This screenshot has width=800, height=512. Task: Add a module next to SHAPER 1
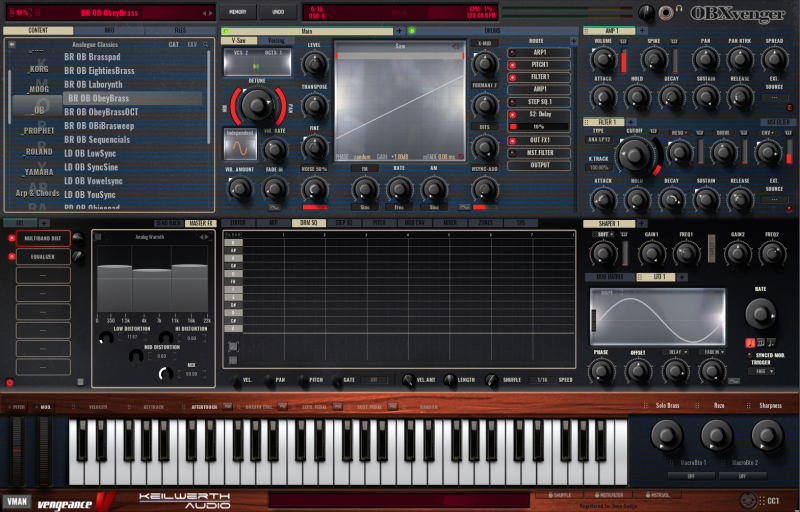pyautogui.click(x=642, y=223)
